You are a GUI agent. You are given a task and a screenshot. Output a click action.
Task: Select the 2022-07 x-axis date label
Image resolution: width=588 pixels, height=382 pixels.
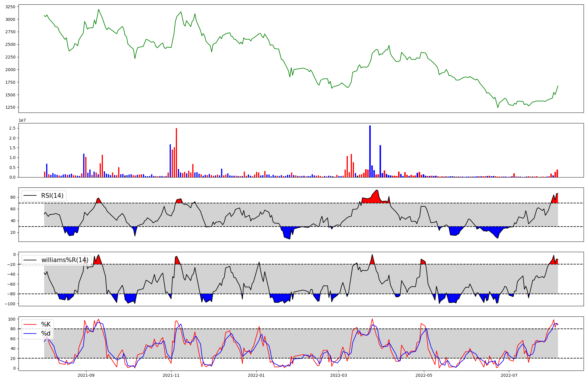point(509,375)
